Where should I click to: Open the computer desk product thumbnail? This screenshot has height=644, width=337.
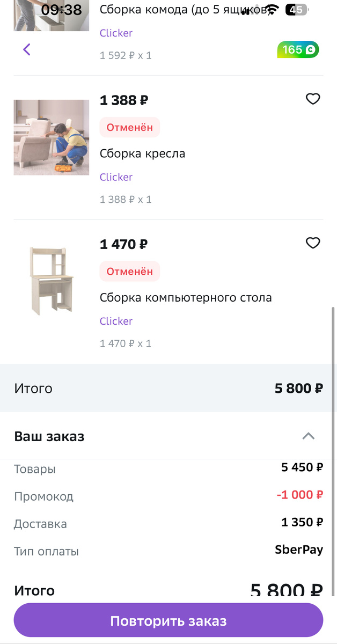(x=51, y=280)
